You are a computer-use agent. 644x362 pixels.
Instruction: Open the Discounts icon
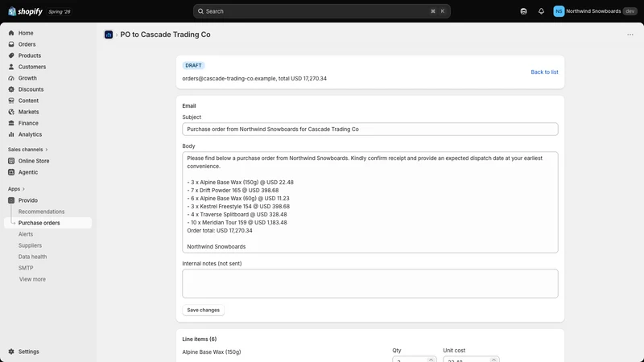11,89
